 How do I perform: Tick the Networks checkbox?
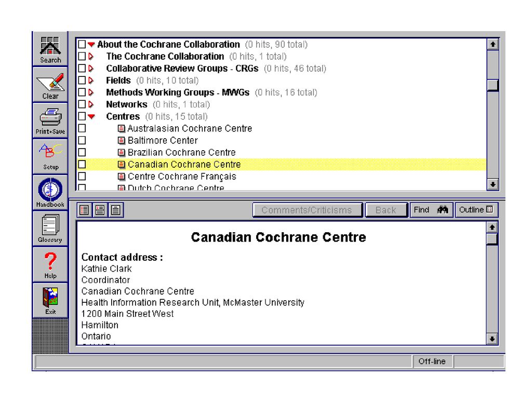point(82,104)
